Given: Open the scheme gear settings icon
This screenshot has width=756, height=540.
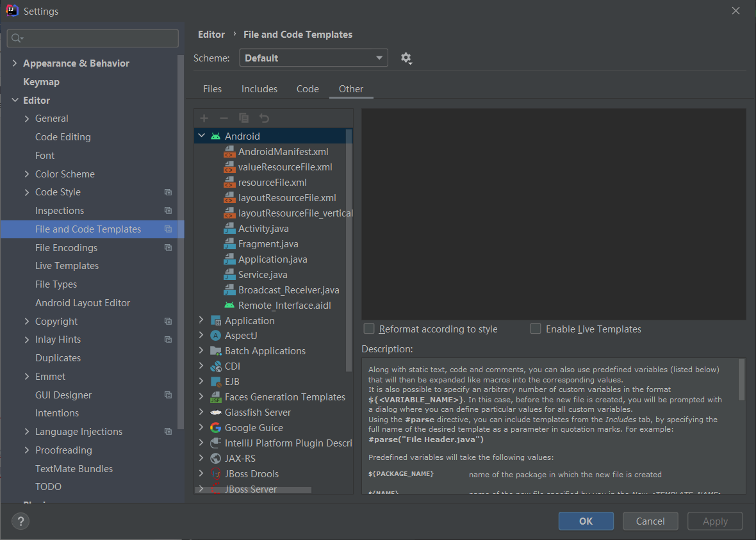Looking at the screenshot, I should pyautogui.click(x=406, y=58).
